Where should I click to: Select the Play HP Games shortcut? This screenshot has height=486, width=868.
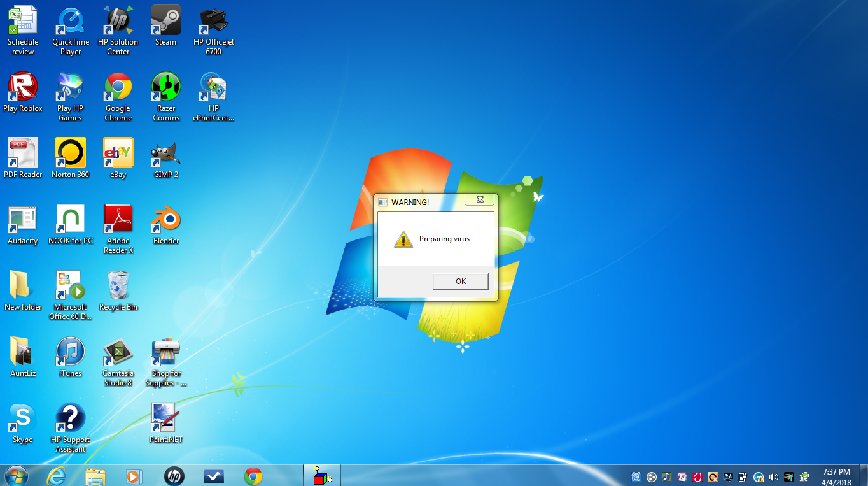[71, 97]
